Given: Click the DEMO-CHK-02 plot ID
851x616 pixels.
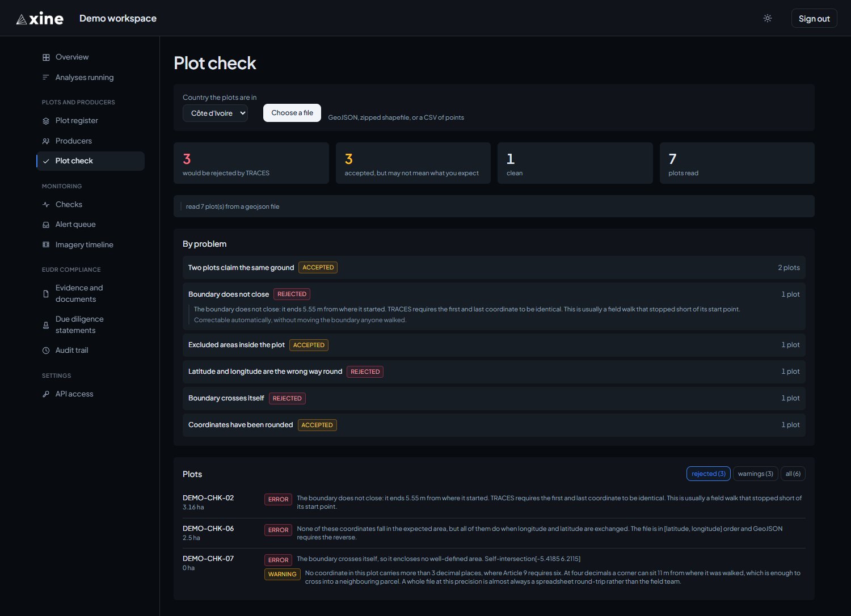Looking at the screenshot, I should coord(208,498).
